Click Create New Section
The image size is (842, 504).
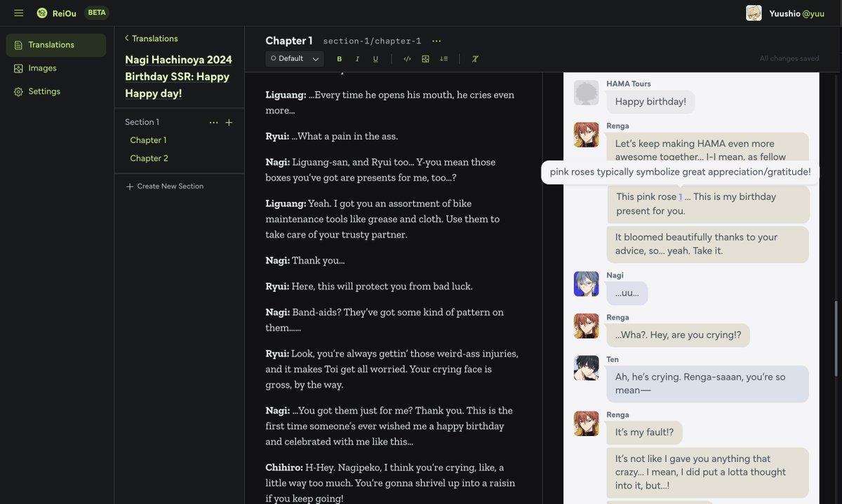point(165,186)
